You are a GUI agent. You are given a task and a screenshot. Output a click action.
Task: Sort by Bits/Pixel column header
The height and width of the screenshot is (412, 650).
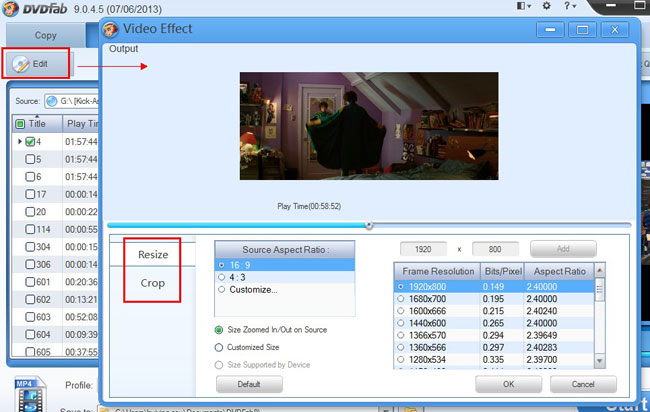point(502,271)
